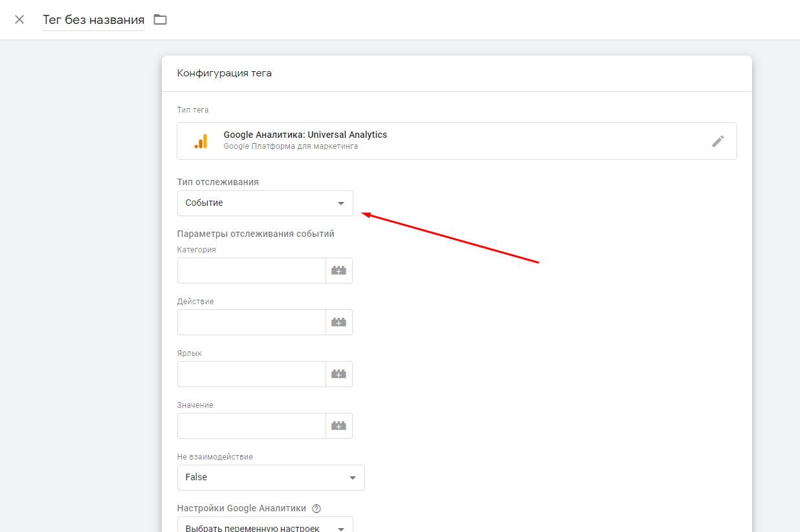Screen dimensions: 800x532
Task: Close the tag editor with the X
Action: click(19, 19)
